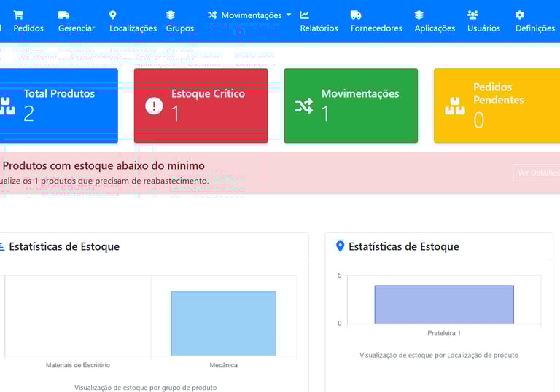Click the value 1 on the green Movimentações card
Image resolution: width=560 pixels, height=392 pixels.
pos(325,114)
